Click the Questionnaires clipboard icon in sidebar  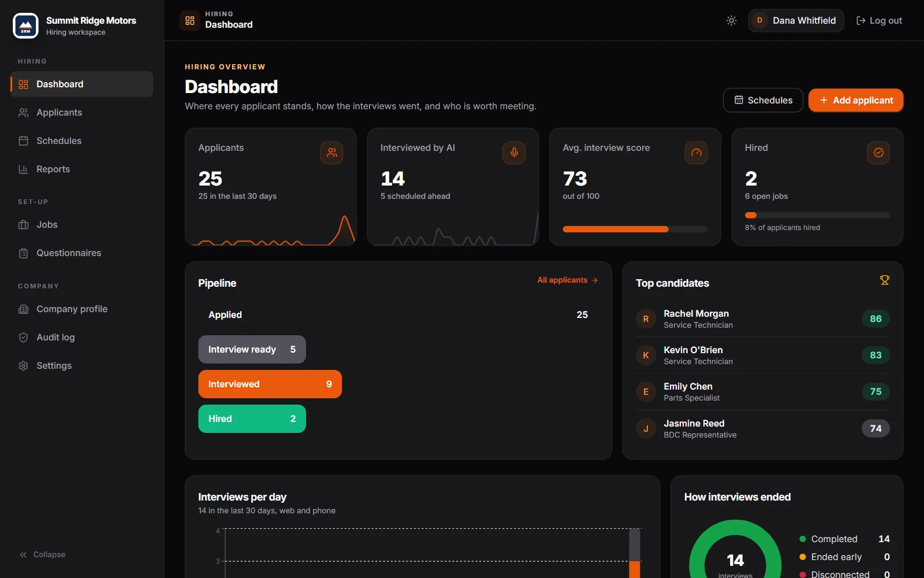23,253
